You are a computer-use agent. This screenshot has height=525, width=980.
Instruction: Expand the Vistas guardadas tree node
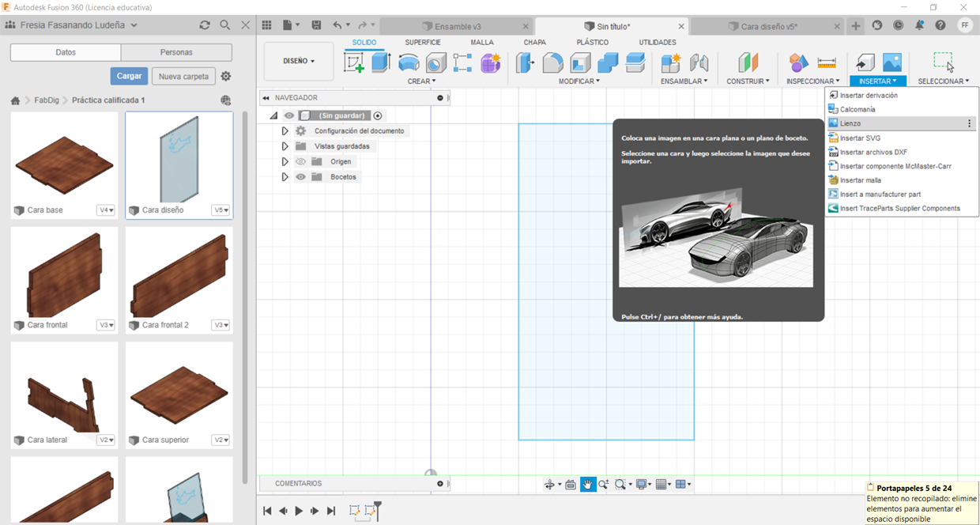pos(285,146)
